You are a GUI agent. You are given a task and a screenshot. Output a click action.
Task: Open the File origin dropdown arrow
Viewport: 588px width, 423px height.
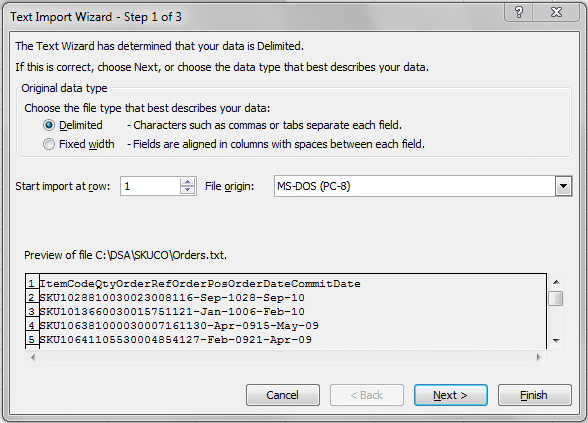(x=563, y=186)
